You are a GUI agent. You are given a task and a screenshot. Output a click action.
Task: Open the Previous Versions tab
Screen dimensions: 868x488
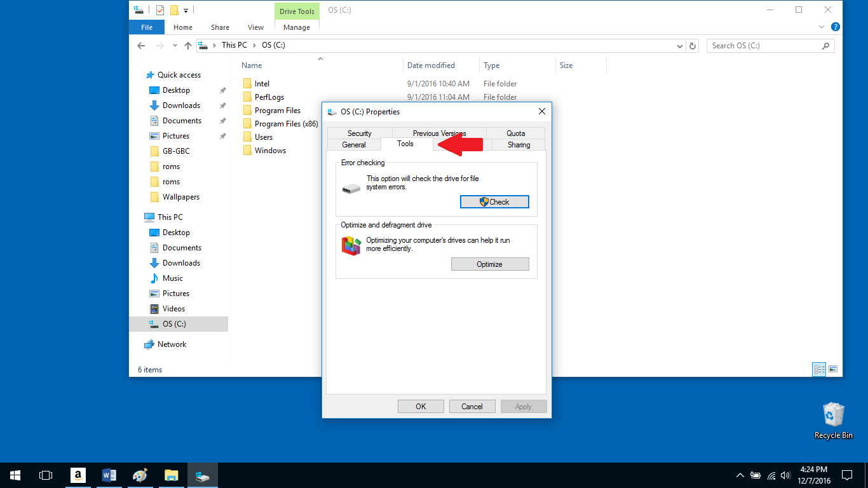point(439,133)
